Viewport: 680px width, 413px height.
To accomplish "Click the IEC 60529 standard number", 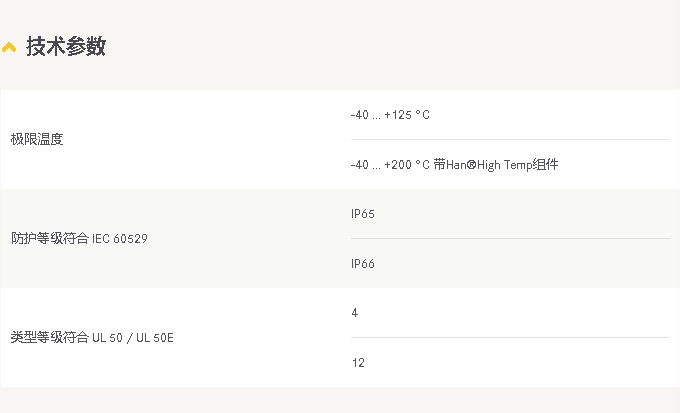I will coord(120,238).
